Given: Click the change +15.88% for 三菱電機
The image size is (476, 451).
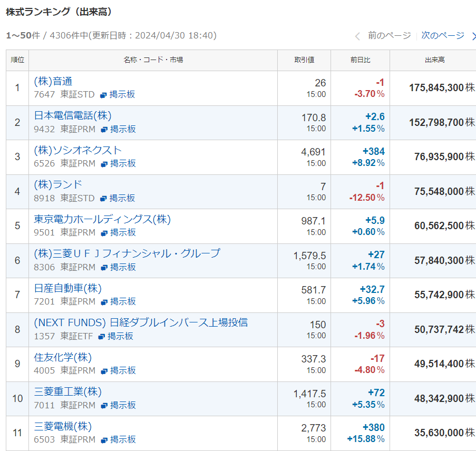Looking at the screenshot, I should coord(366,439).
